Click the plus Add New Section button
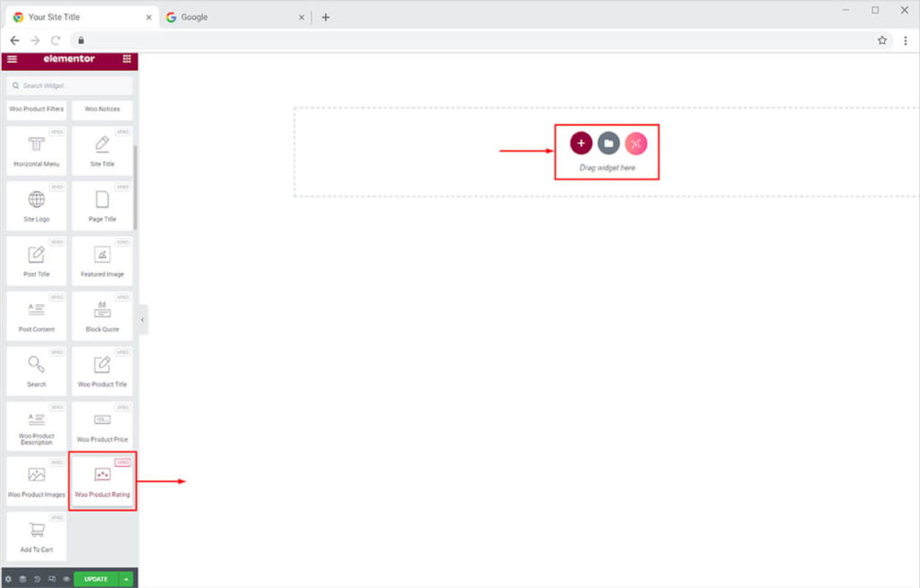Screen dimensions: 920x588 pos(581,143)
